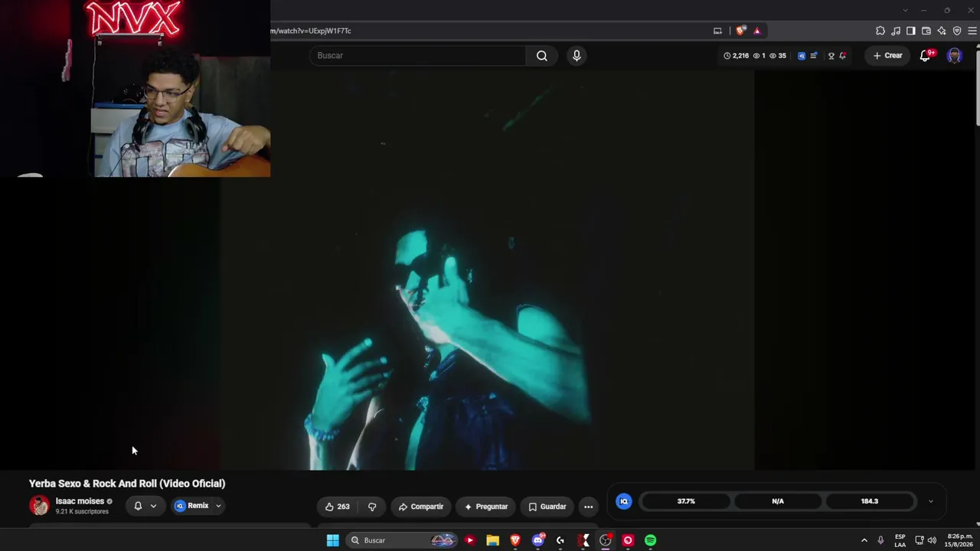This screenshot has width=980, height=551.
Task: Click the Guardar save button
Action: coord(547,507)
